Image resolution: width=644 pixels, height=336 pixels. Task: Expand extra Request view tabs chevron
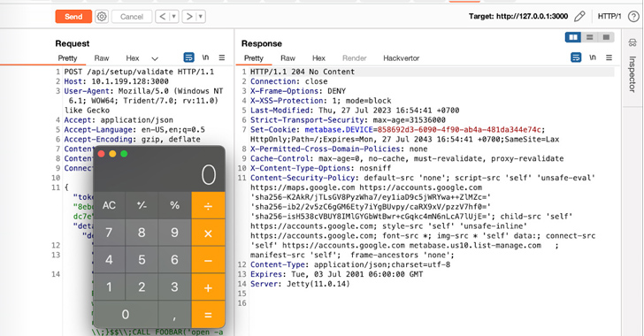click(155, 58)
